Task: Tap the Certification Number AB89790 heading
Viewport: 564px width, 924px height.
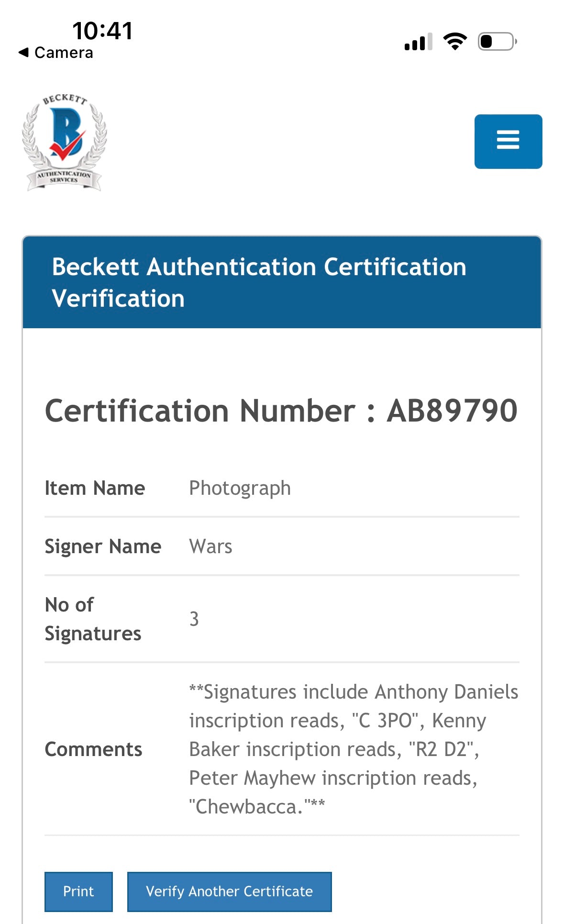Action: (281, 411)
